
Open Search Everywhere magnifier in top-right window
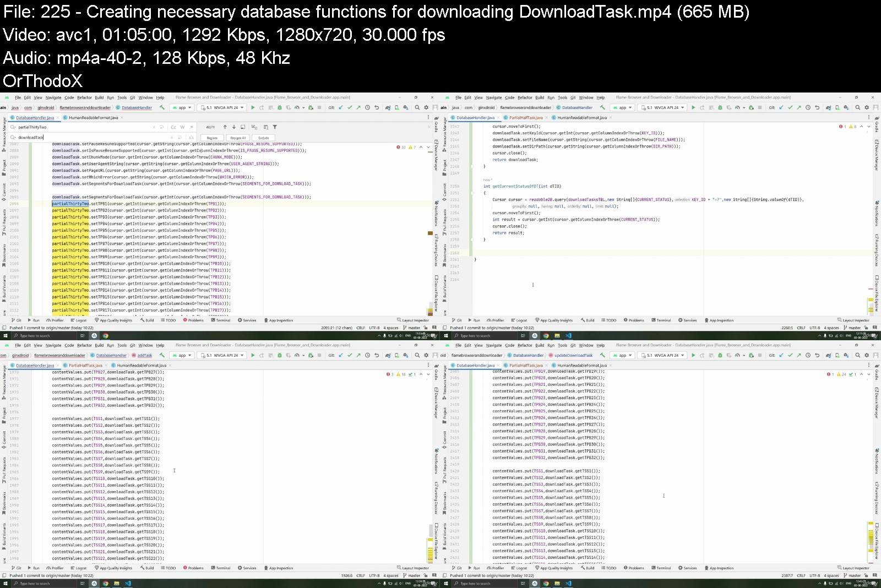tap(857, 107)
